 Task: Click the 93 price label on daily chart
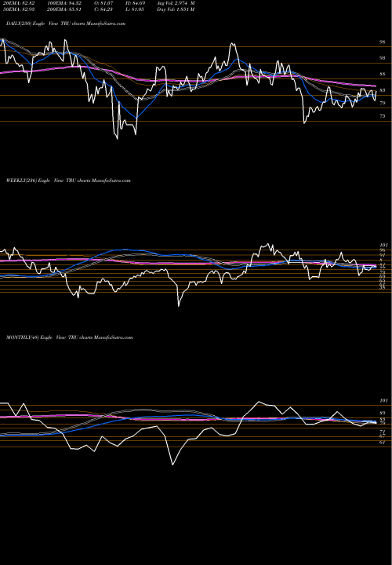tap(383, 57)
